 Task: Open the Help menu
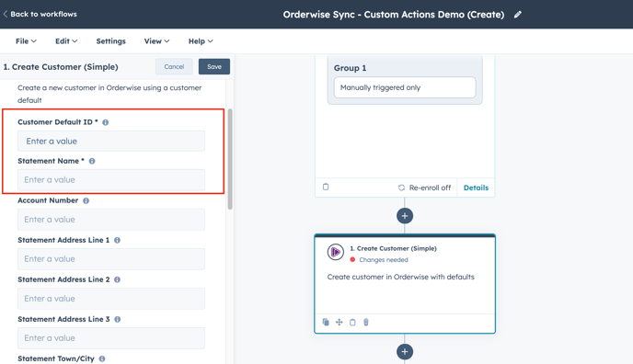201,41
